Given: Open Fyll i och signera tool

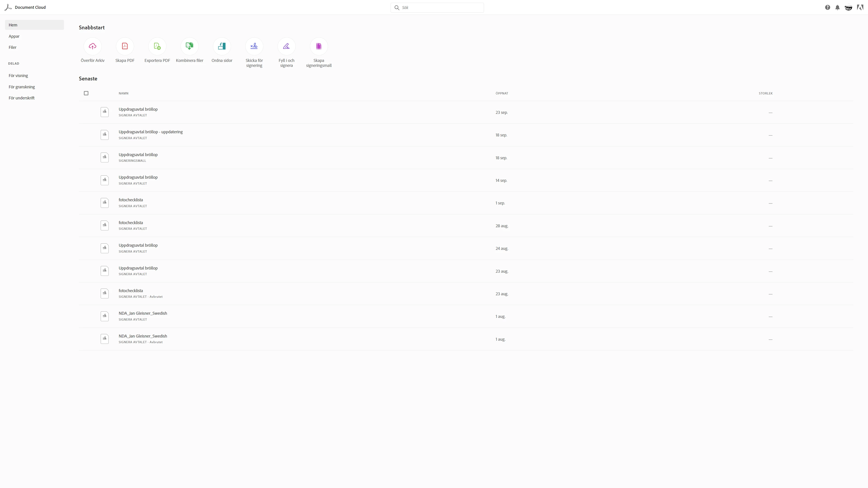Looking at the screenshot, I should click(x=286, y=47).
